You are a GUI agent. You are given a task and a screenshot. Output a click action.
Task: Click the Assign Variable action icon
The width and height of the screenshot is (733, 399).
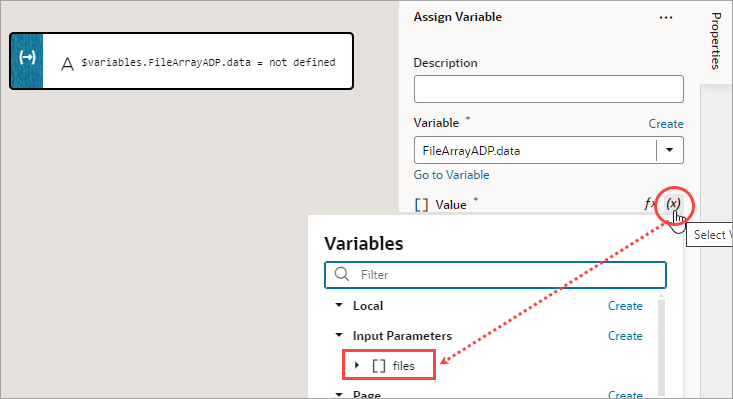tap(27, 57)
